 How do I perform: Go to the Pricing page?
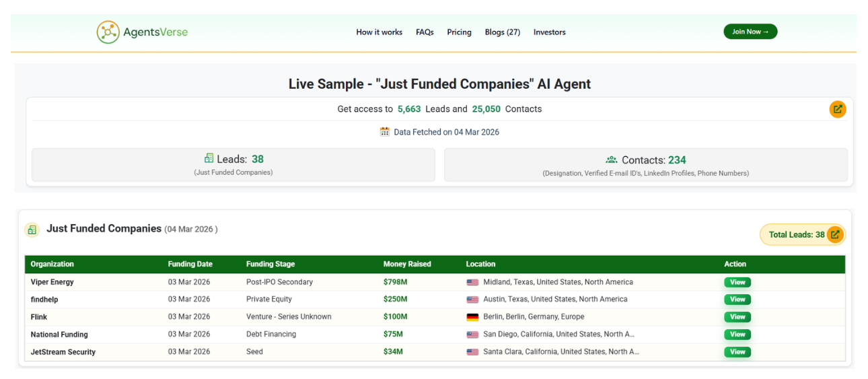point(459,32)
